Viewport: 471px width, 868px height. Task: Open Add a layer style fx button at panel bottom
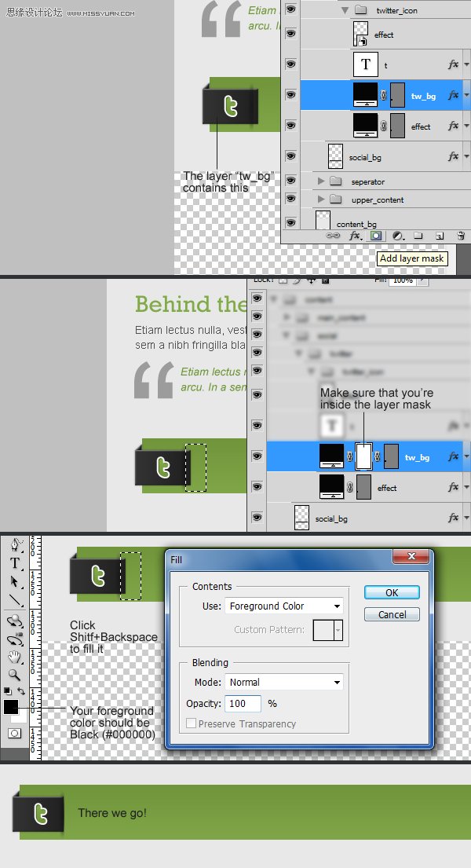click(355, 236)
